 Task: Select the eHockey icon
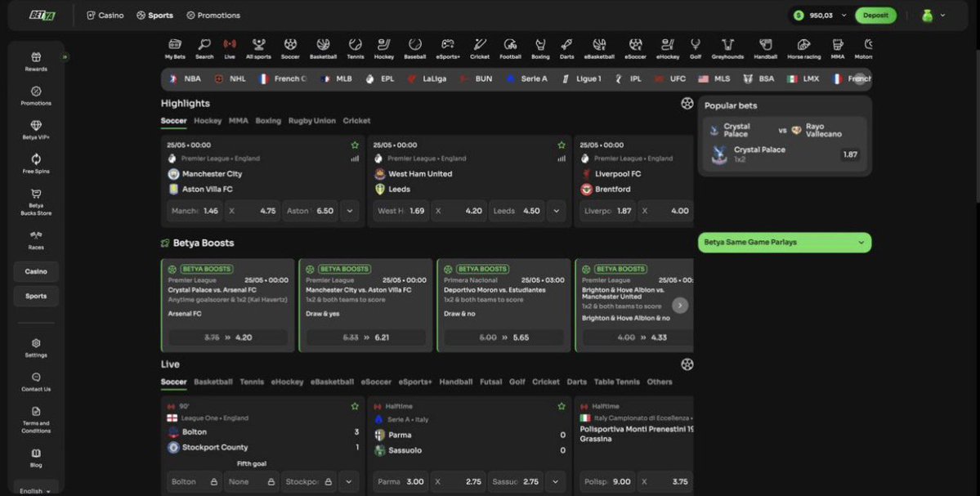tap(668, 49)
